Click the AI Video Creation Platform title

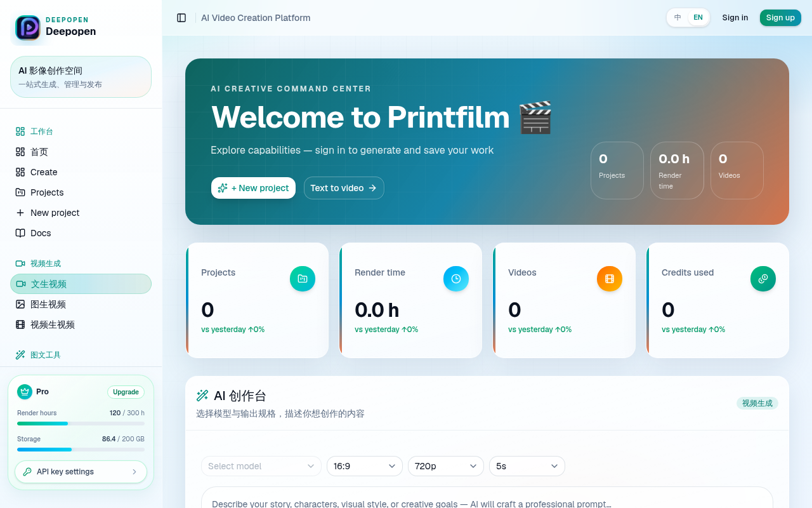point(256,18)
